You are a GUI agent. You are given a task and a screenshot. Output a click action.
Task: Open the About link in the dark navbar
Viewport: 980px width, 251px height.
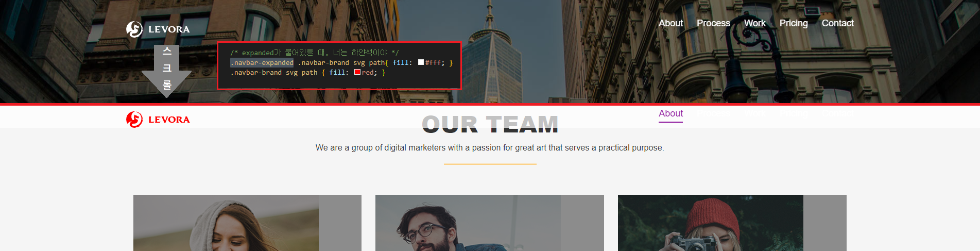click(670, 23)
